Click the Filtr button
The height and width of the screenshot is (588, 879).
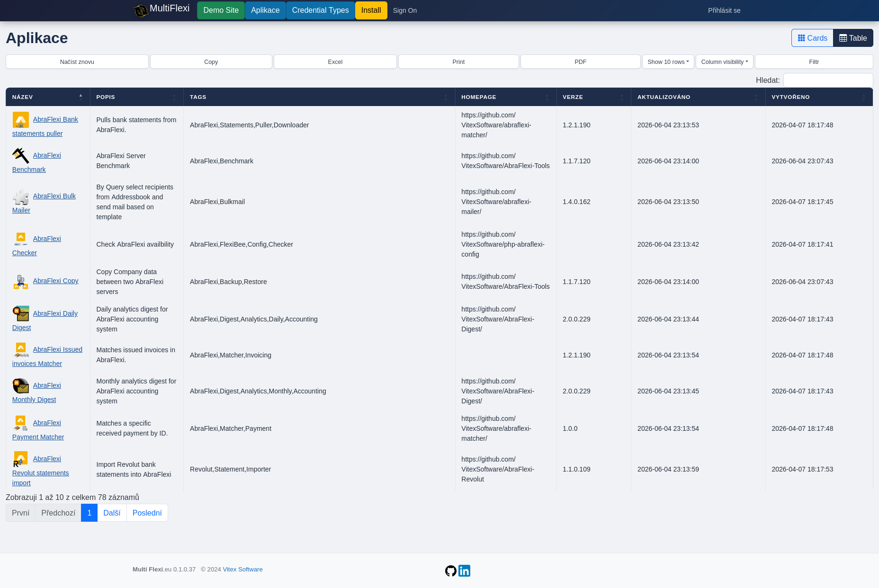pyautogui.click(x=814, y=62)
